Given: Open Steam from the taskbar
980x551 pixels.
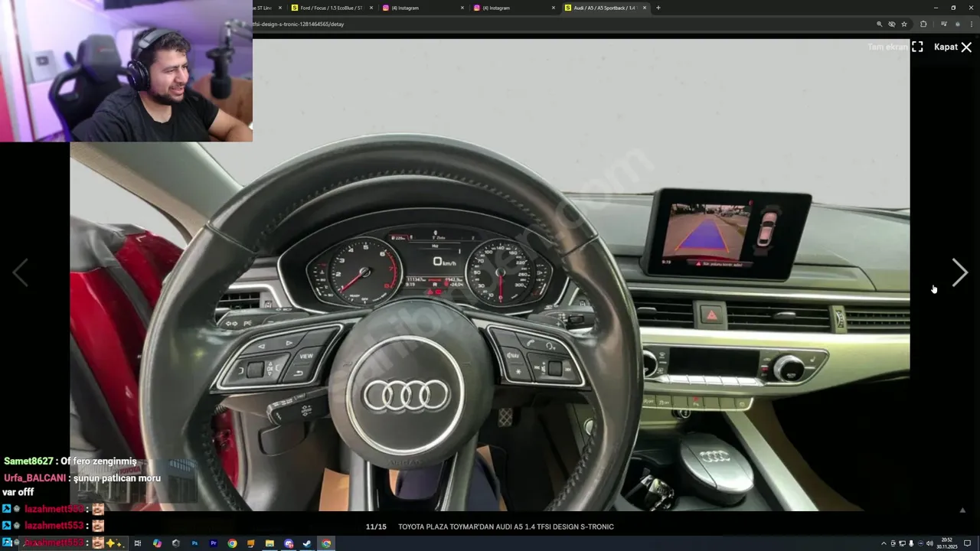Looking at the screenshot, I should tap(307, 543).
